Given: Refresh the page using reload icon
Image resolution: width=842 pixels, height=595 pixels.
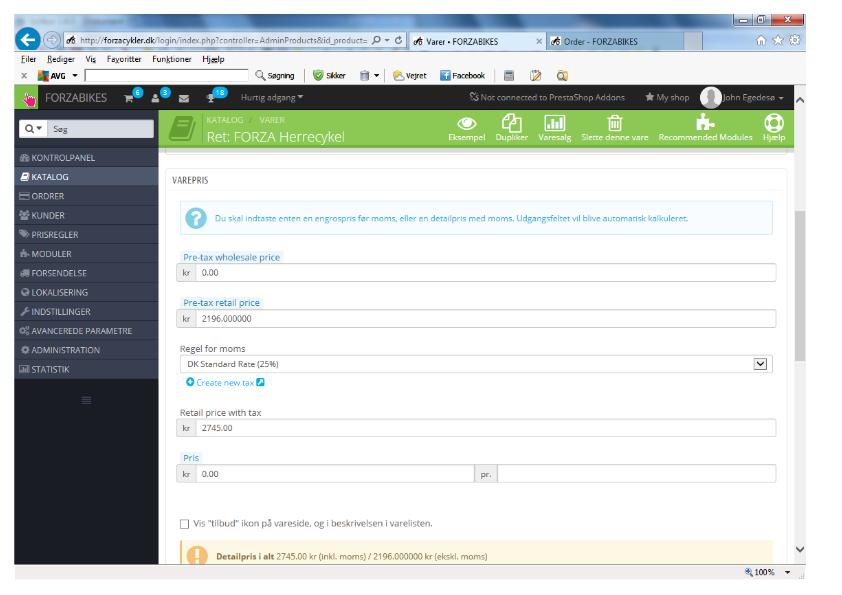Looking at the screenshot, I should [398, 40].
